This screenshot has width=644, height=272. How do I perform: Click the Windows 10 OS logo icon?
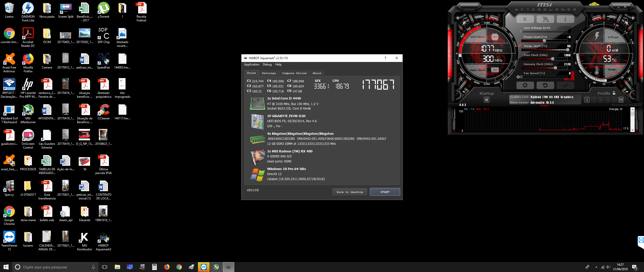[257, 175]
